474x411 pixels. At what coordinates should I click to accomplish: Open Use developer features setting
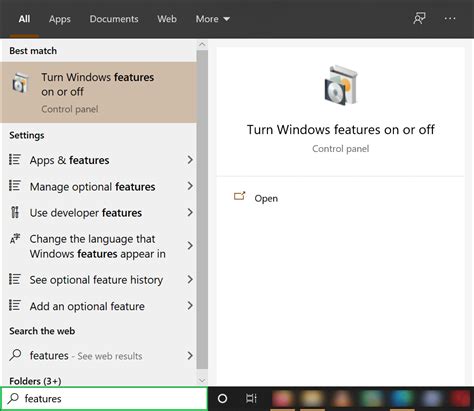pyautogui.click(x=99, y=212)
